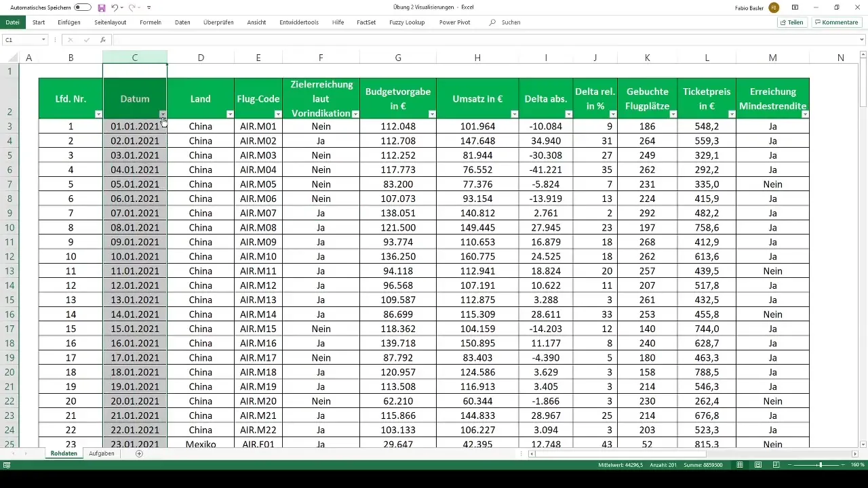Switch to Normal view icon
This screenshot has height=488, width=868.
[740, 465]
